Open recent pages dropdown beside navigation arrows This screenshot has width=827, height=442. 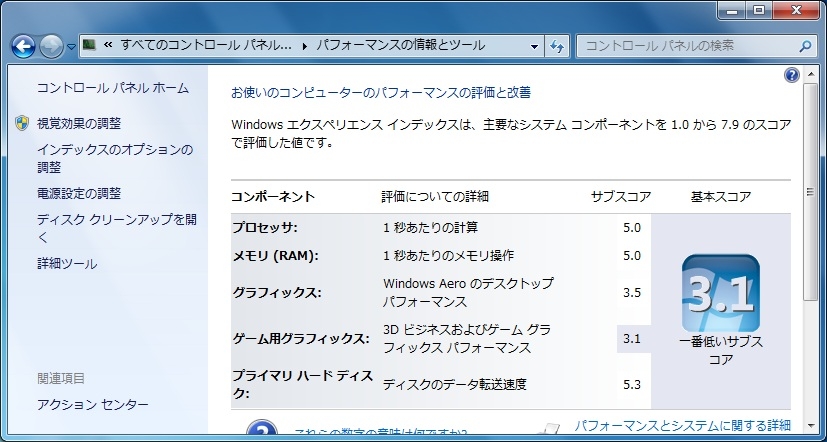coord(71,46)
